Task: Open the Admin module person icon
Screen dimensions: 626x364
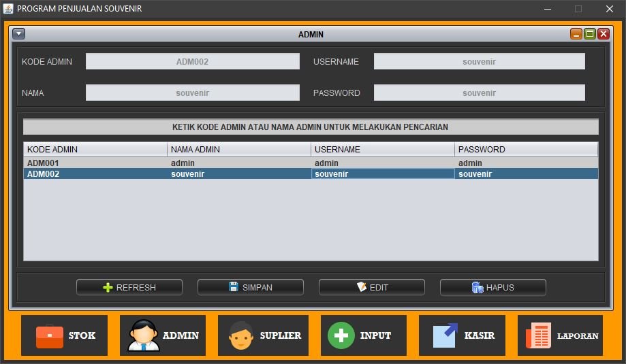Action: [x=144, y=335]
